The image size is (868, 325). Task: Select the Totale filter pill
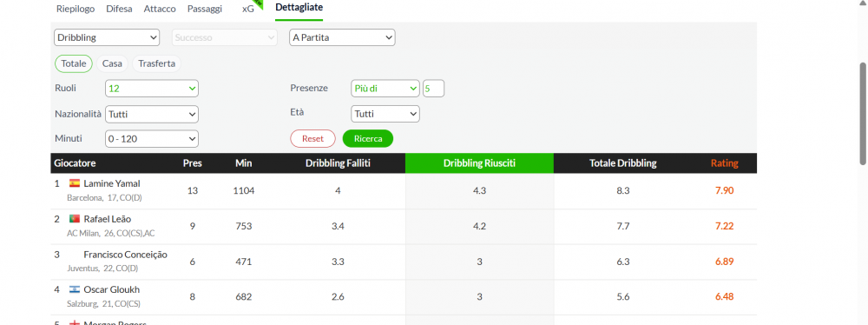74,63
